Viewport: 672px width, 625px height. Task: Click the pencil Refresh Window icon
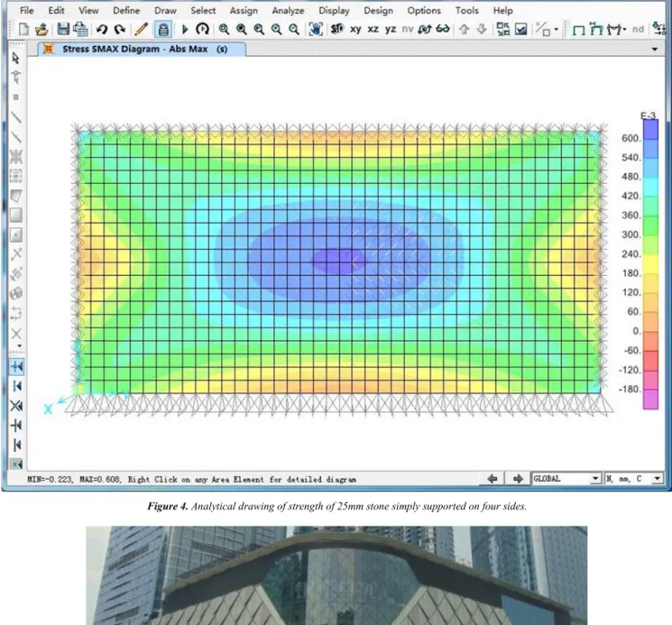click(141, 29)
